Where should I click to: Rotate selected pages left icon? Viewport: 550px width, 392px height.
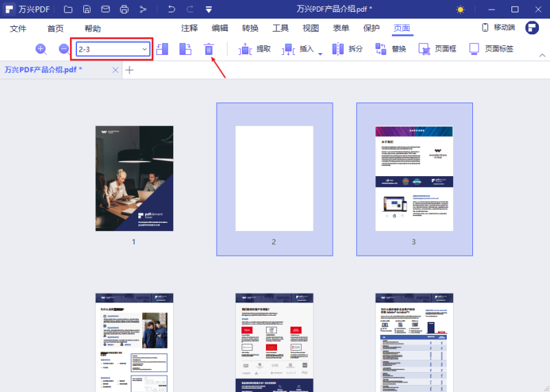pyautogui.click(x=162, y=49)
